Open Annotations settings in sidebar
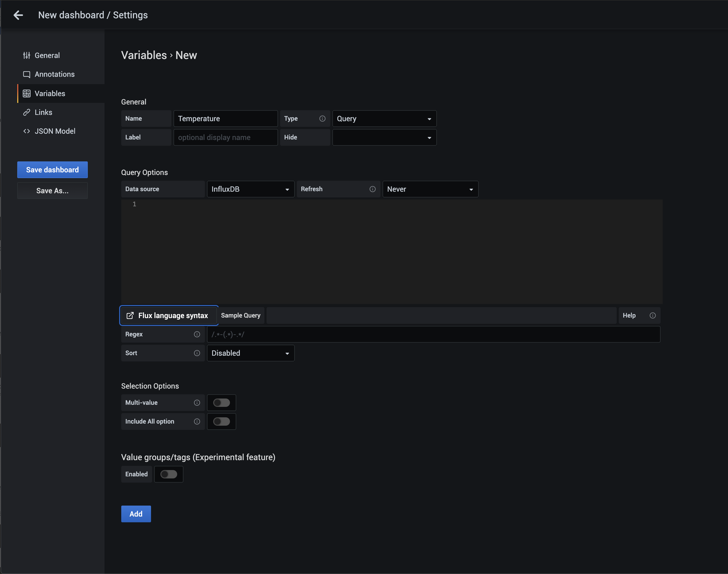The image size is (728, 574). coord(54,74)
